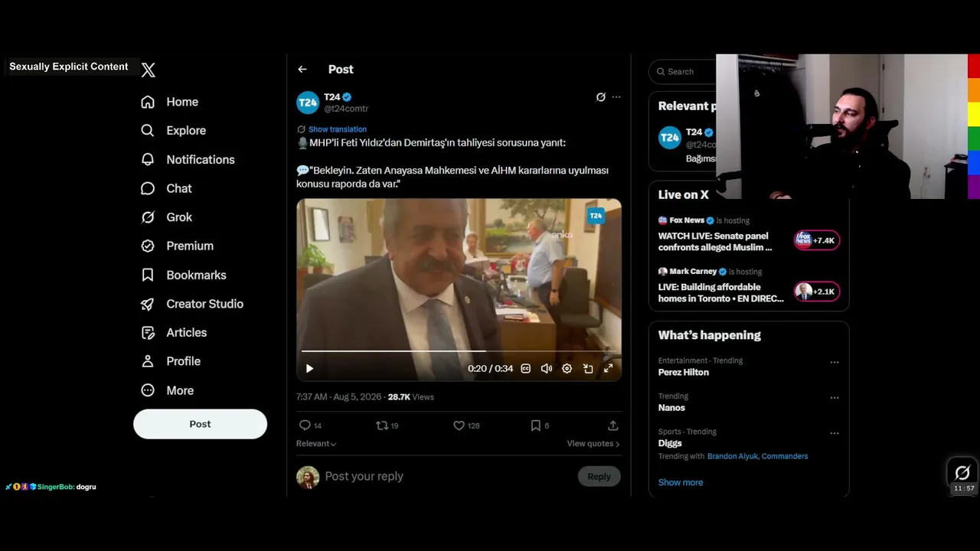Enter video fullscreen mode
This screenshot has width=980, height=551.
coord(609,369)
